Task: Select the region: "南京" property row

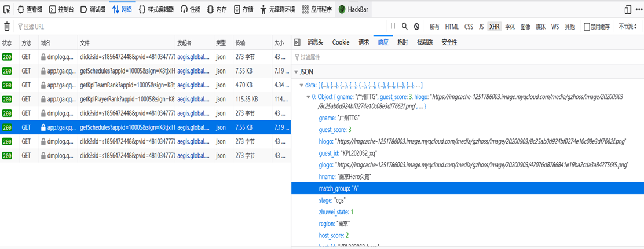Action: click(x=467, y=224)
